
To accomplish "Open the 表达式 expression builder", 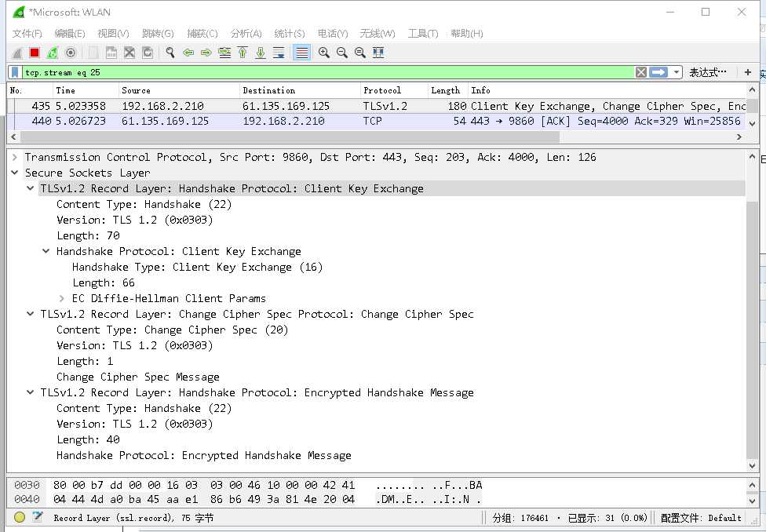I will [707, 72].
